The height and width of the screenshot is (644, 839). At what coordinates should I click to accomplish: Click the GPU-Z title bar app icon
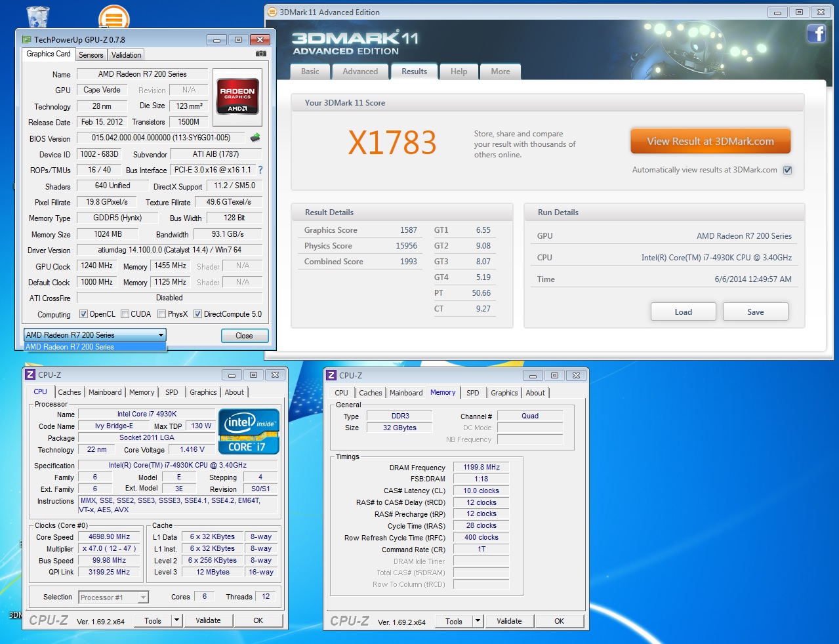coord(27,39)
